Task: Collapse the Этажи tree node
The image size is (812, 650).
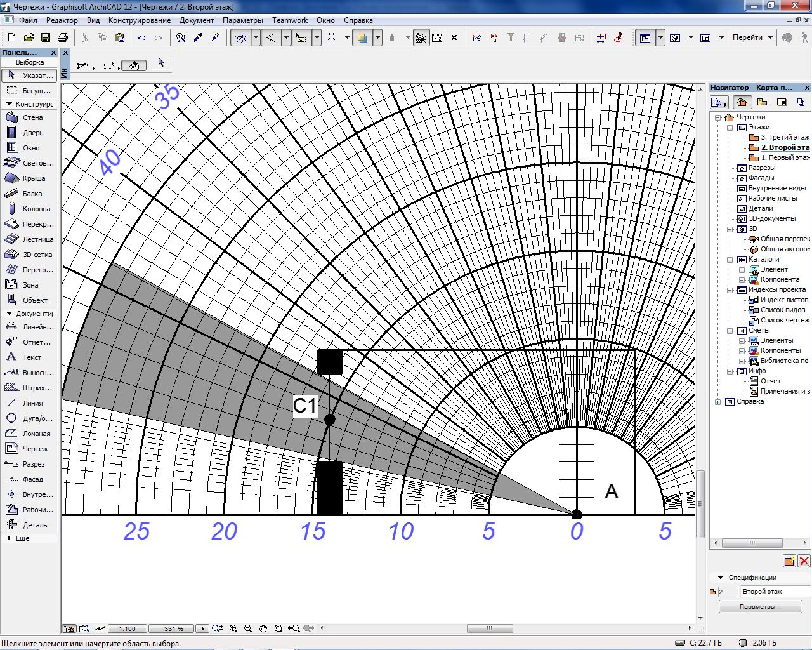Action: click(x=730, y=128)
